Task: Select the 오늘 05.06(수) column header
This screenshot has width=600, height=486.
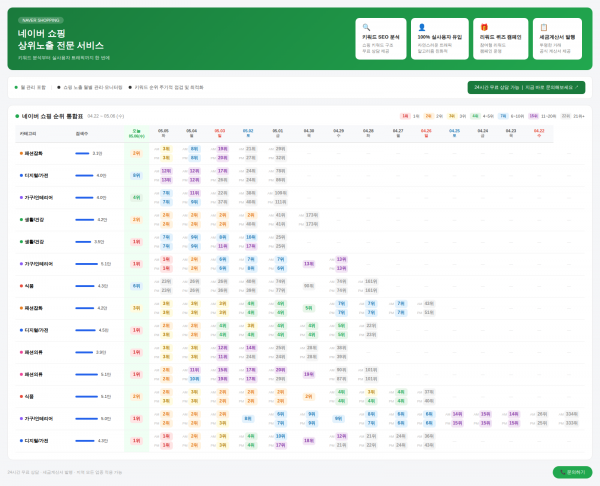Action: click(137, 134)
